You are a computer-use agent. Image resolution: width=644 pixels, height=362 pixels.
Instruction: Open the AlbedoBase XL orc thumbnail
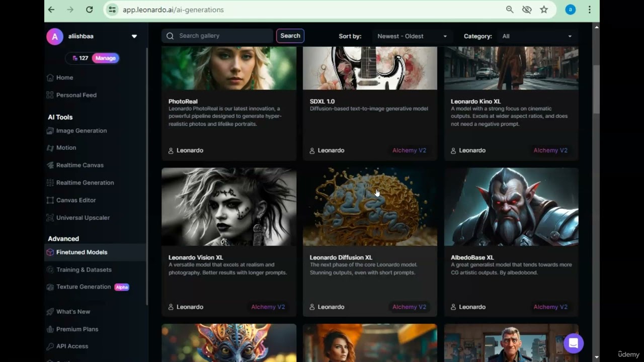pyautogui.click(x=511, y=207)
